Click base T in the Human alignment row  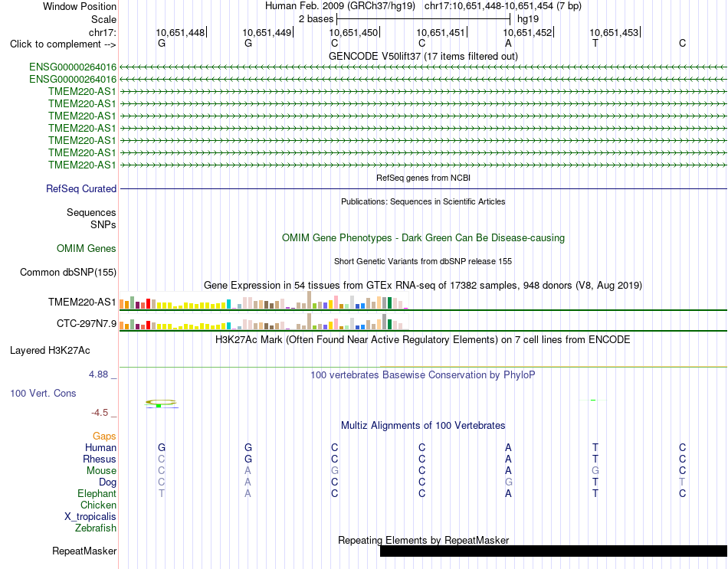click(x=595, y=447)
